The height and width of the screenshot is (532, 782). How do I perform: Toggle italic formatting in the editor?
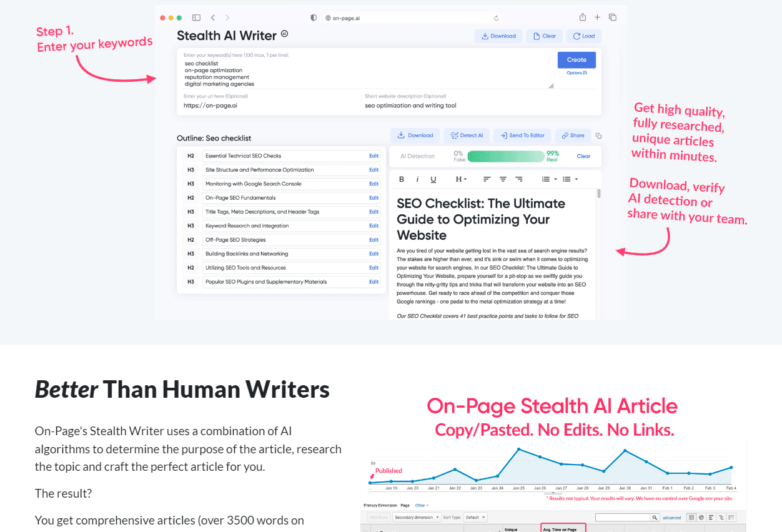pyautogui.click(x=418, y=179)
